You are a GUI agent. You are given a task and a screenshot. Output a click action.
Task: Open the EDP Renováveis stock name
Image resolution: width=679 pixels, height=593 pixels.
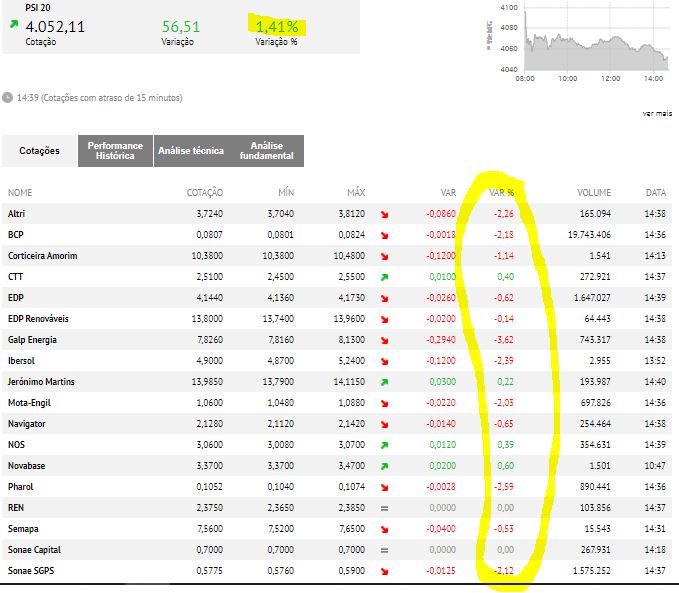[x=38, y=318]
